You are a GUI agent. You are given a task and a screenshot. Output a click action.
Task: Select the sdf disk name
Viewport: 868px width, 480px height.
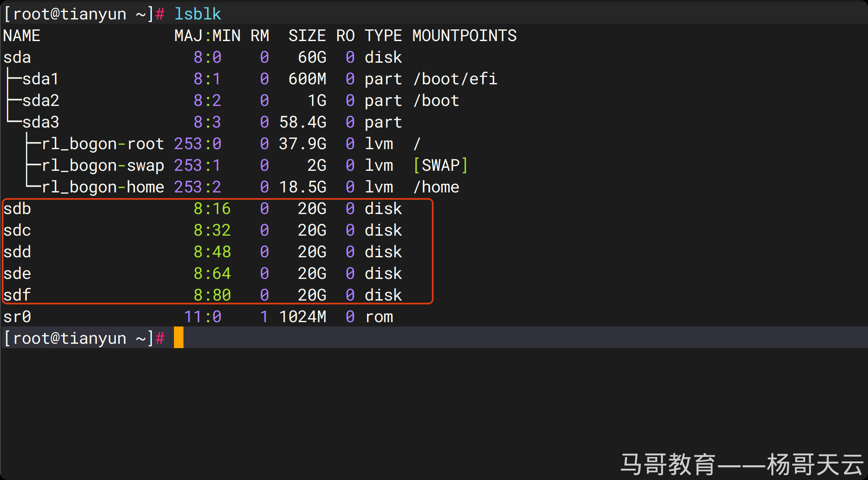17,295
